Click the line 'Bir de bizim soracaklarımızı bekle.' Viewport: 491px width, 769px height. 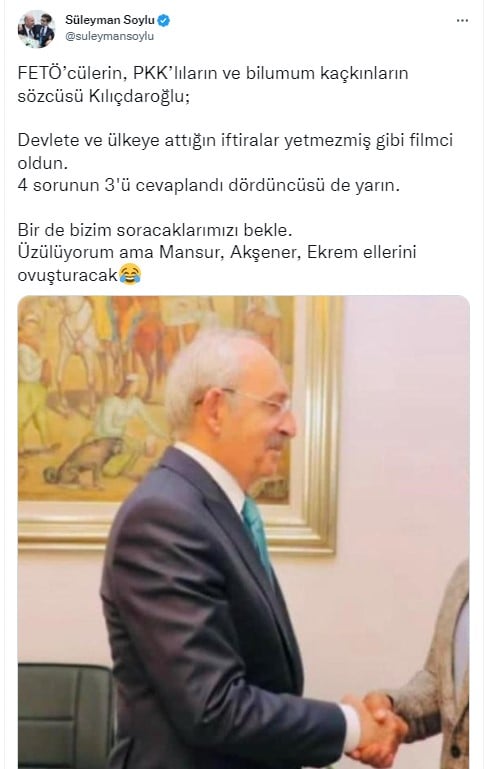[155, 230]
